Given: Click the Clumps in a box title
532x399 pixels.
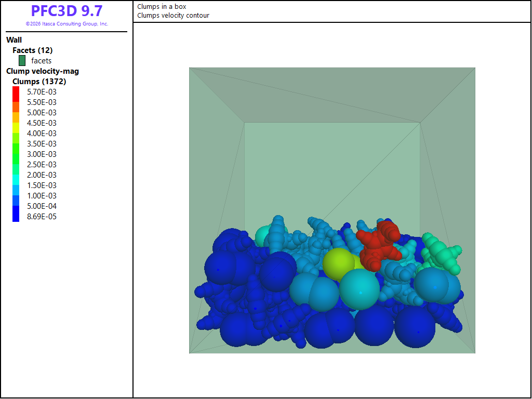Looking at the screenshot, I should (x=162, y=6).
